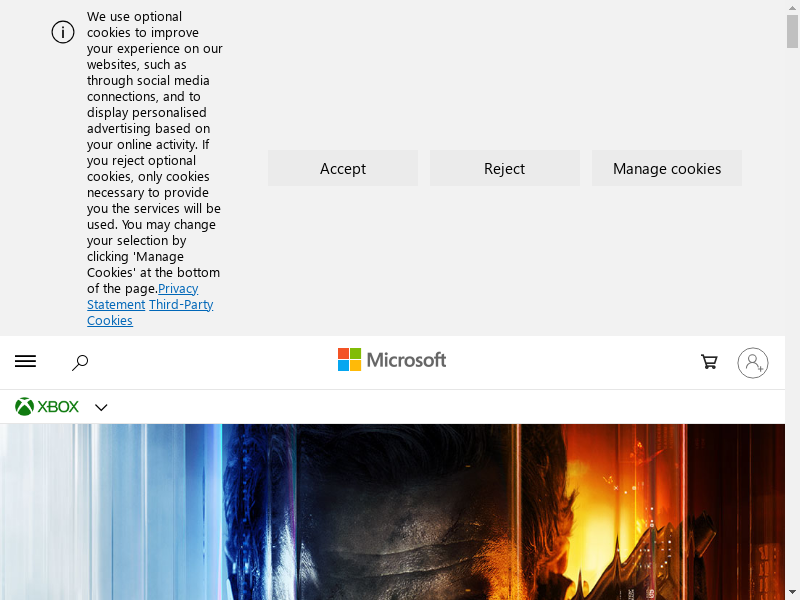Click the search magnifier icon
The image size is (800, 600).
tap(80, 362)
